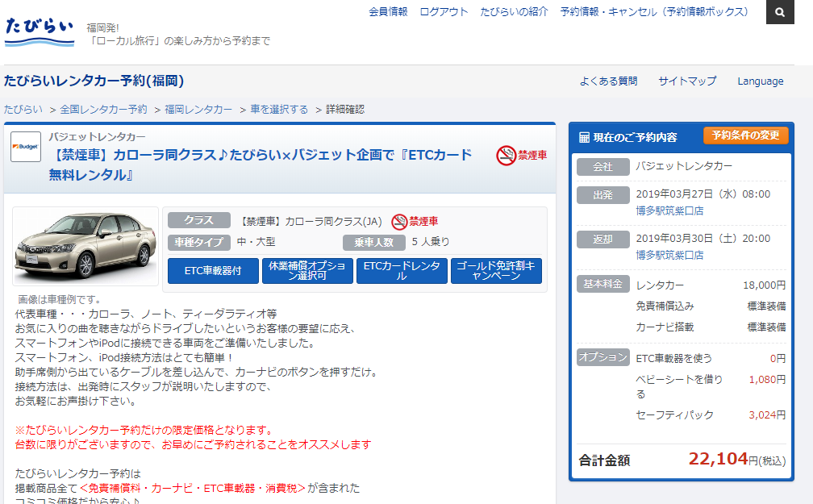Click the バジェットレンタカー name above plan title
The height and width of the screenshot is (504, 813).
(97, 137)
